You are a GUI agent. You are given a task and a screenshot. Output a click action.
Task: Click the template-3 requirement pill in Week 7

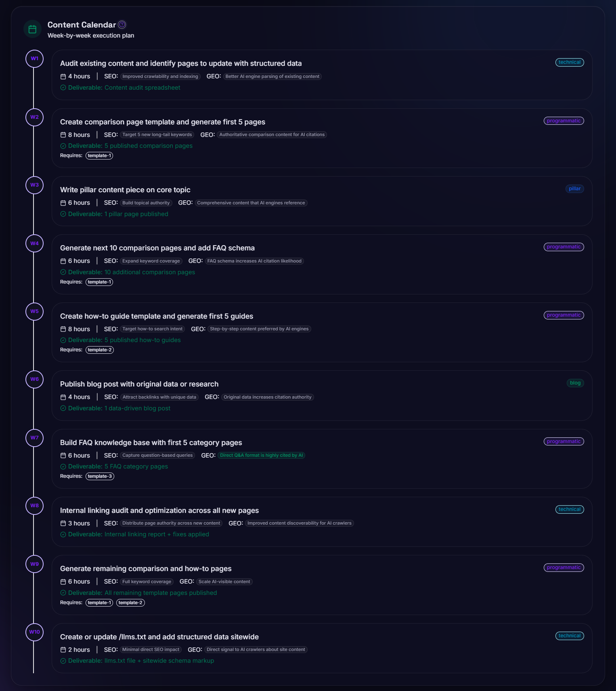tap(100, 476)
